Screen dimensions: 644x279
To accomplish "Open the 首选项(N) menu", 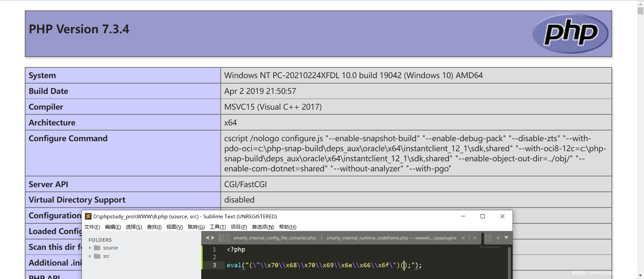I will 263,227.
